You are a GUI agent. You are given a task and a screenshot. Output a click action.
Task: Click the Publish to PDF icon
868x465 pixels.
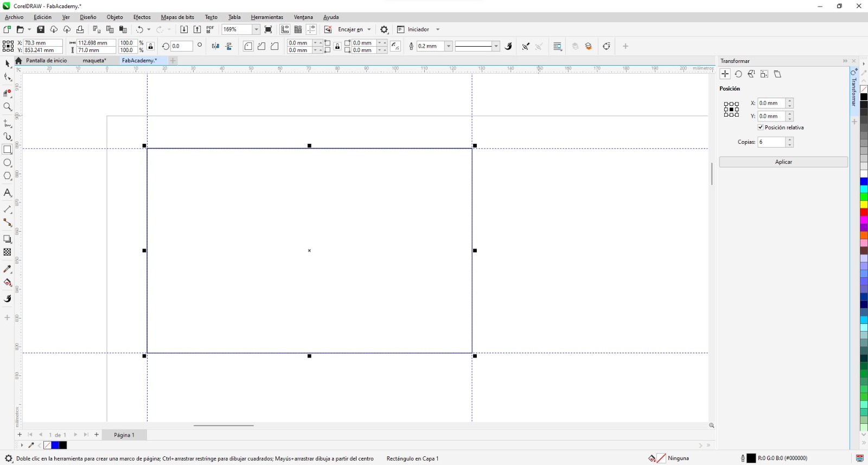(210, 29)
